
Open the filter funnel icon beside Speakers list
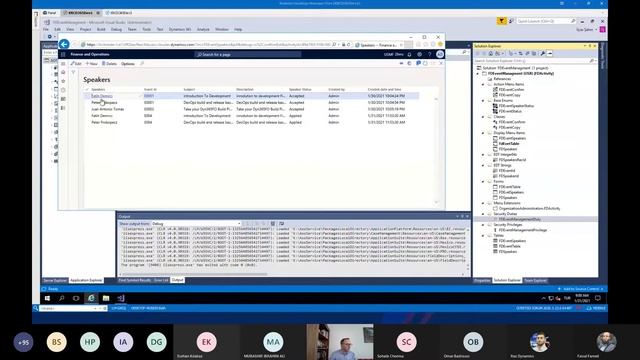(73, 73)
